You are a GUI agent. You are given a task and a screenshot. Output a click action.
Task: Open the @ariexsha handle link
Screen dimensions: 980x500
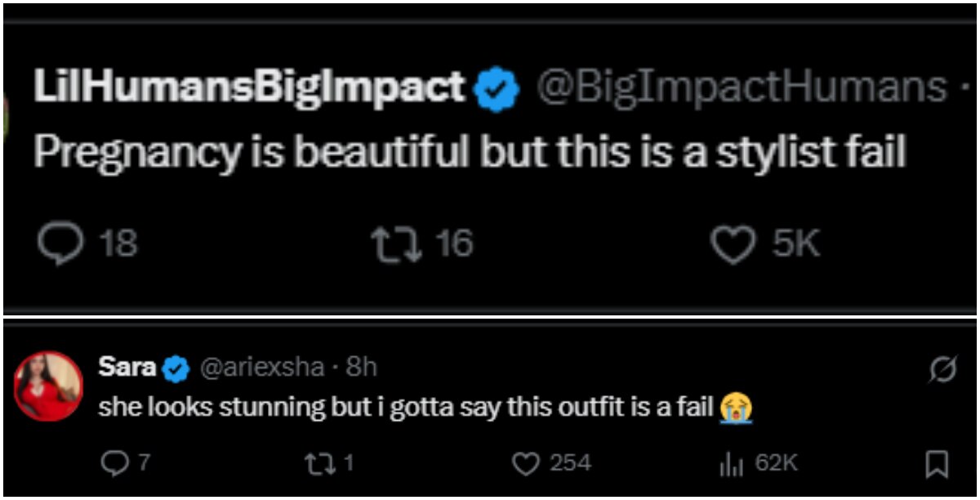(262, 368)
